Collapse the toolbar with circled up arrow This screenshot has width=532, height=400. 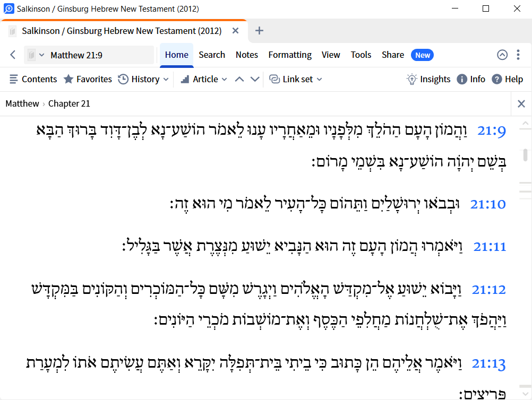tap(502, 55)
